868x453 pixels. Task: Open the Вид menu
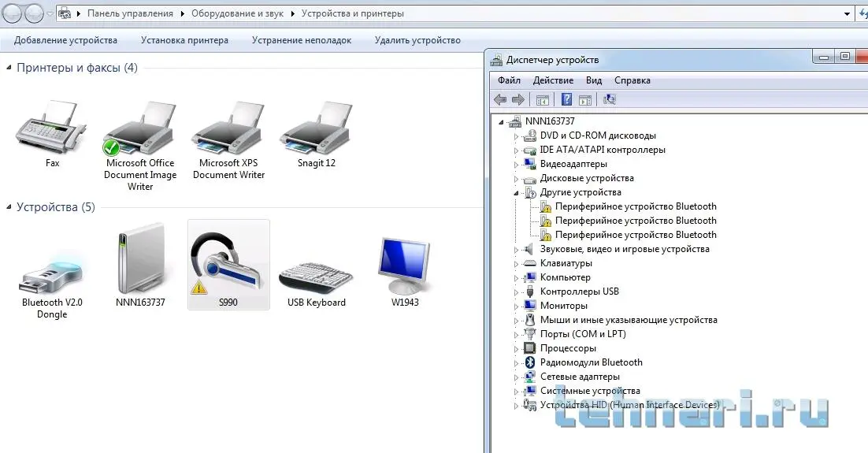594,80
